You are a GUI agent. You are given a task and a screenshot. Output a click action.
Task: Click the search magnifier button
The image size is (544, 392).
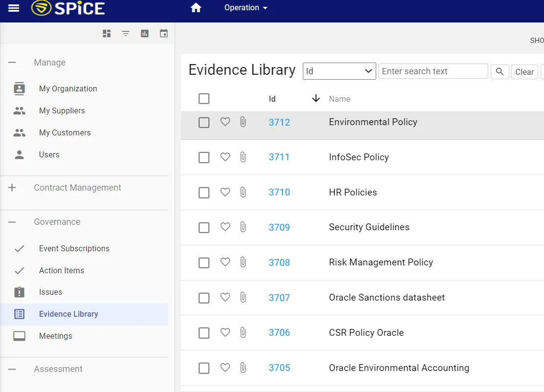point(499,71)
